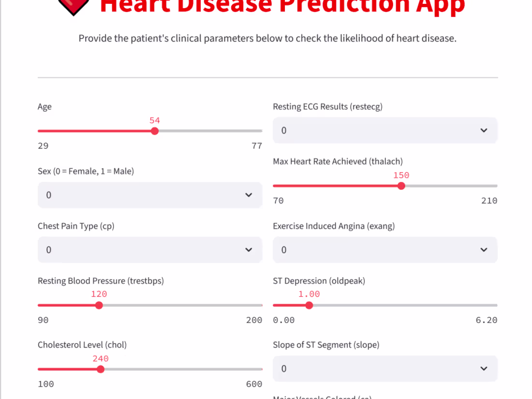Expand the Exercise Induced Angina dropdown
The height and width of the screenshot is (399, 532).
(x=385, y=250)
